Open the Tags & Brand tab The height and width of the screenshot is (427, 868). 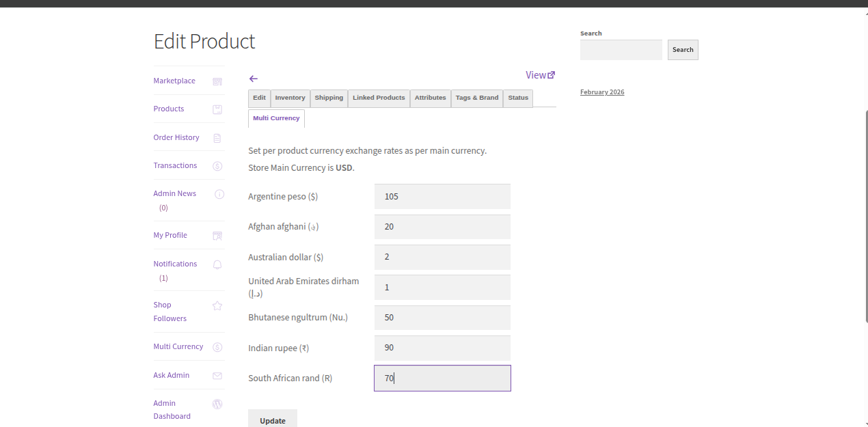tap(476, 98)
